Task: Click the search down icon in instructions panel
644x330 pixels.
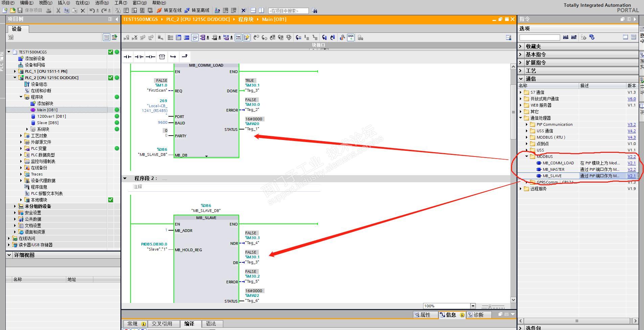Action: (566, 37)
